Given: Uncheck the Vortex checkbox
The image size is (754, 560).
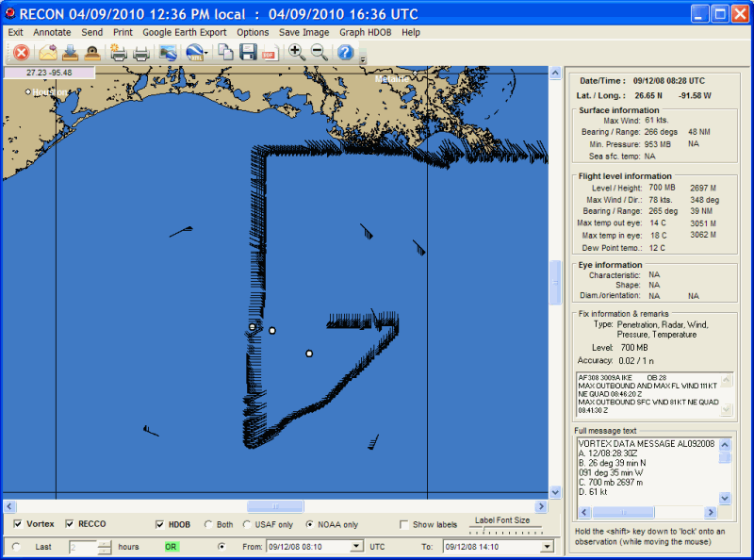Looking at the screenshot, I should coord(19,524).
